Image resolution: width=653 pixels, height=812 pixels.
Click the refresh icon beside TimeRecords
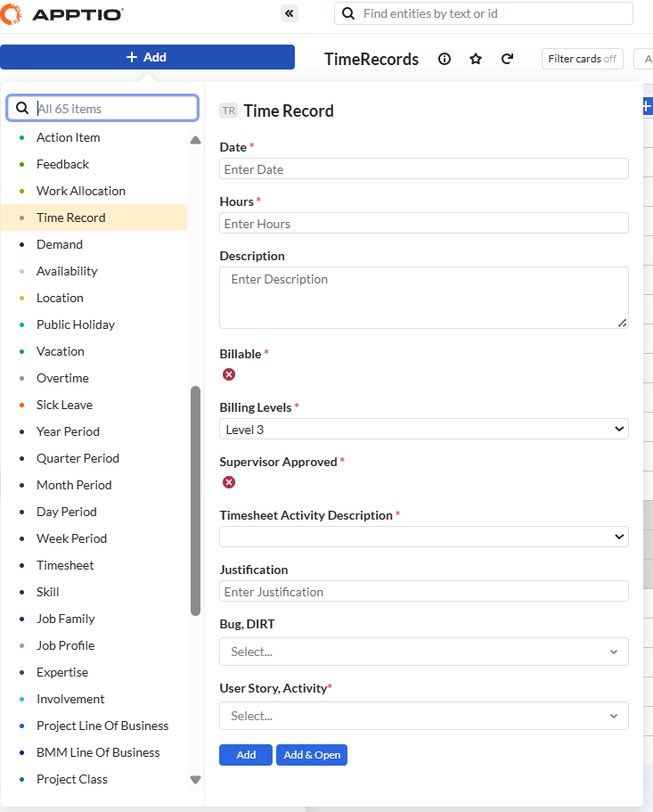(x=507, y=59)
